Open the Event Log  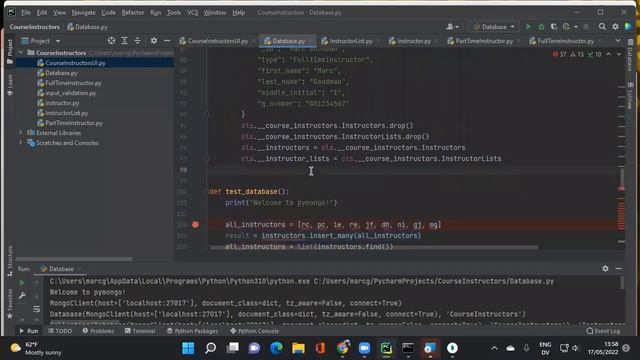[x=603, y=331]
